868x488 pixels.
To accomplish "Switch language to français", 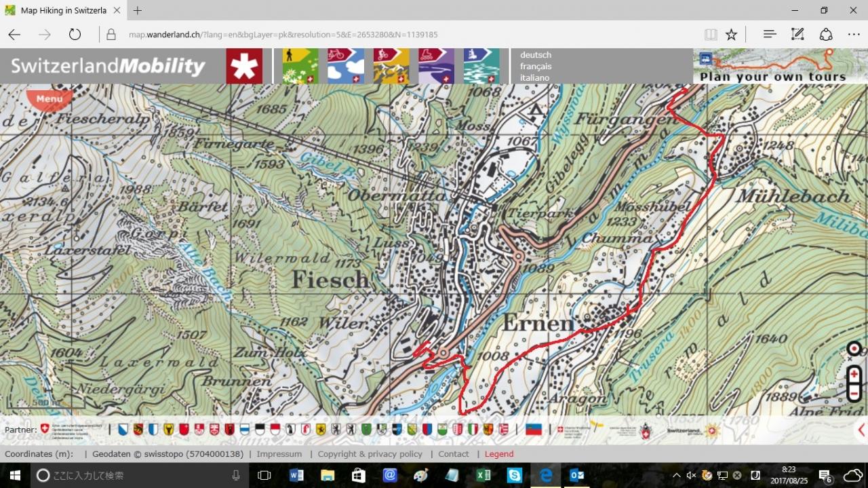I will pyautogui.click(x=536, y=67).
